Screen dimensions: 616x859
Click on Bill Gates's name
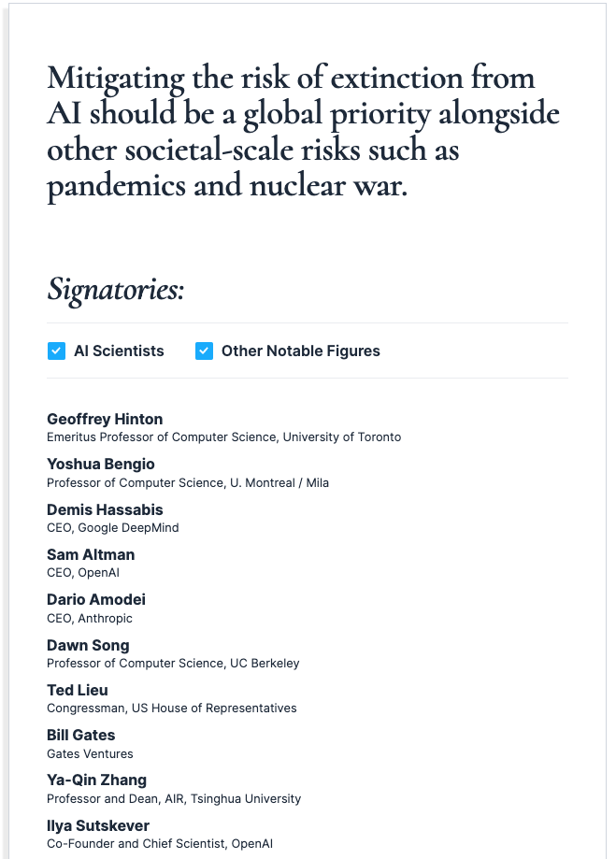click(x=81, y=735)
